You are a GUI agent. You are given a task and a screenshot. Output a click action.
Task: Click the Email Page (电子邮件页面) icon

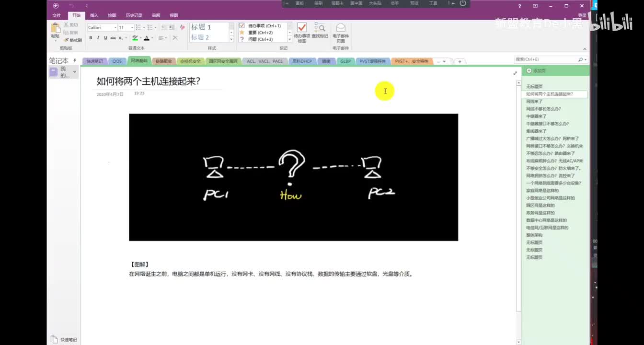click(x=340, y=28)
